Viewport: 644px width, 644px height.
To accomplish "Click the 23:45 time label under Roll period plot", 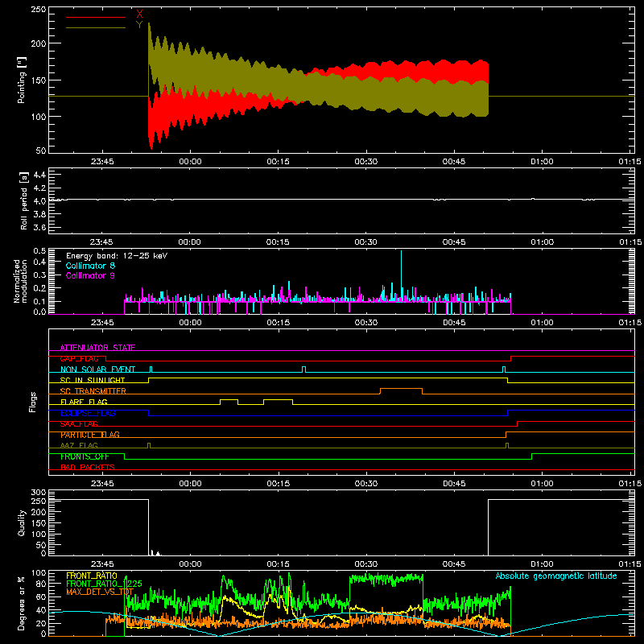I will coord(102,242).
